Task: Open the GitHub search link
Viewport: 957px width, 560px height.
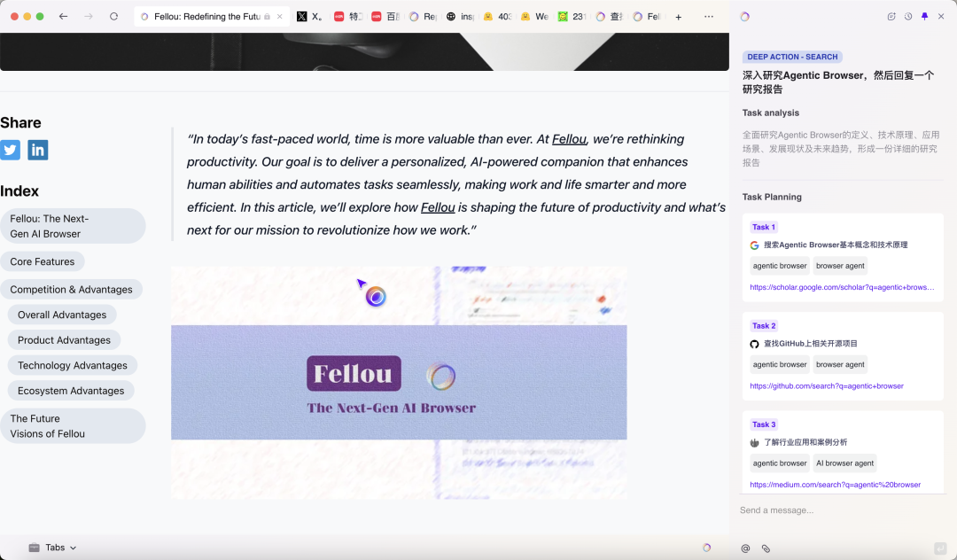Action: pos(827,386)
